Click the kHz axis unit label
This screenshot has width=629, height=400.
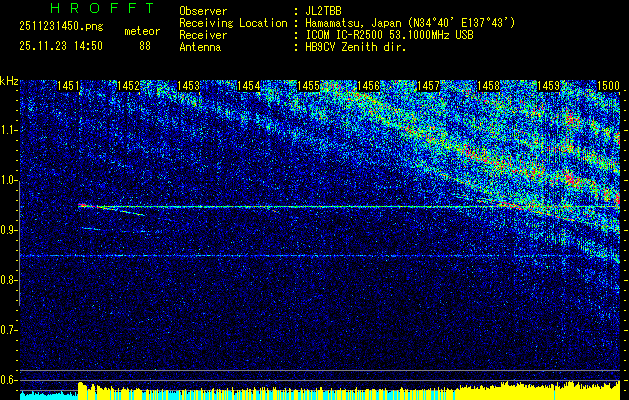pyautogui.click(x=9, y=80)
